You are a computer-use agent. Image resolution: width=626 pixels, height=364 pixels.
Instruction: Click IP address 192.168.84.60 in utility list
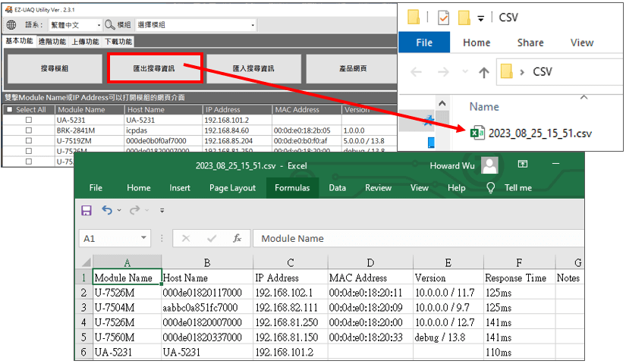point(227,130)
